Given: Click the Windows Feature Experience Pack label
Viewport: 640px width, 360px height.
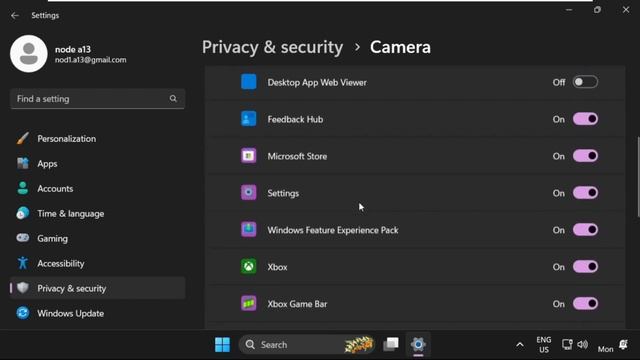Looking at the screenshot, I should (333, 230).
